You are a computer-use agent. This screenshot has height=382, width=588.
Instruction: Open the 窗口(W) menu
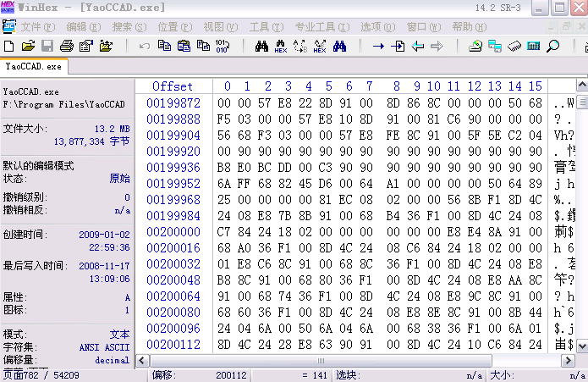[x=424, y=27]
